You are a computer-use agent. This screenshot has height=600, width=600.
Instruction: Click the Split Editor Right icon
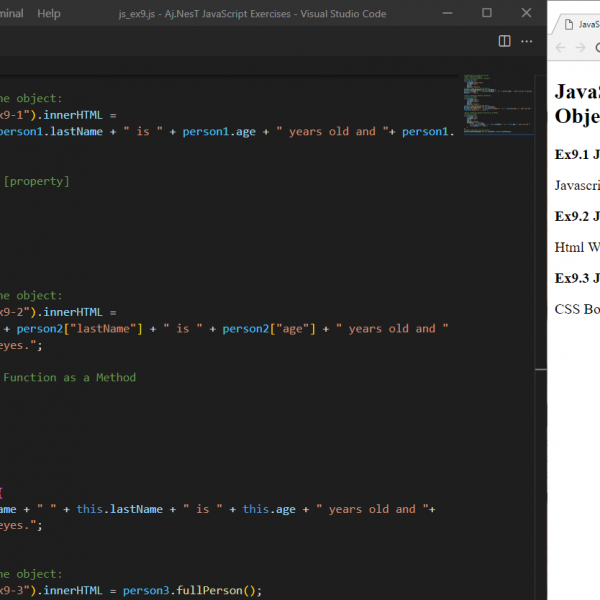tap(504, 41)
